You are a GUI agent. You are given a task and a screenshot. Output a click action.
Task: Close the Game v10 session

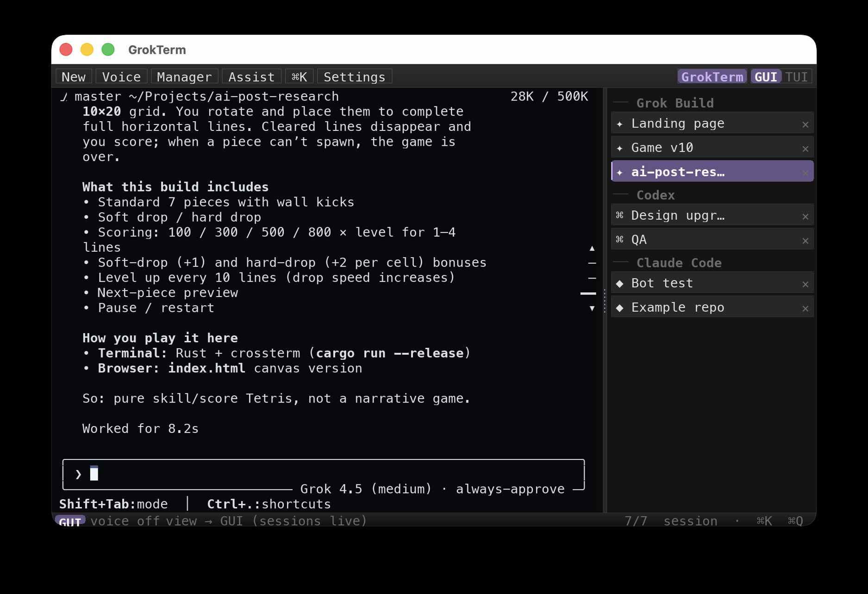pyautogui.click(x=806, y=148)
